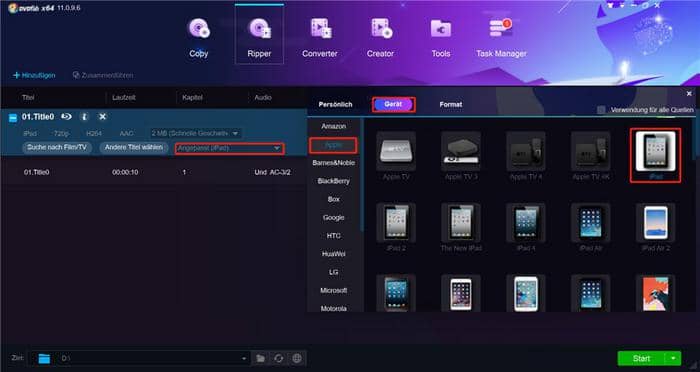700x372 pixels.
Task: Click the refresh icon in the bottom bar
Action: click(279, 359)
